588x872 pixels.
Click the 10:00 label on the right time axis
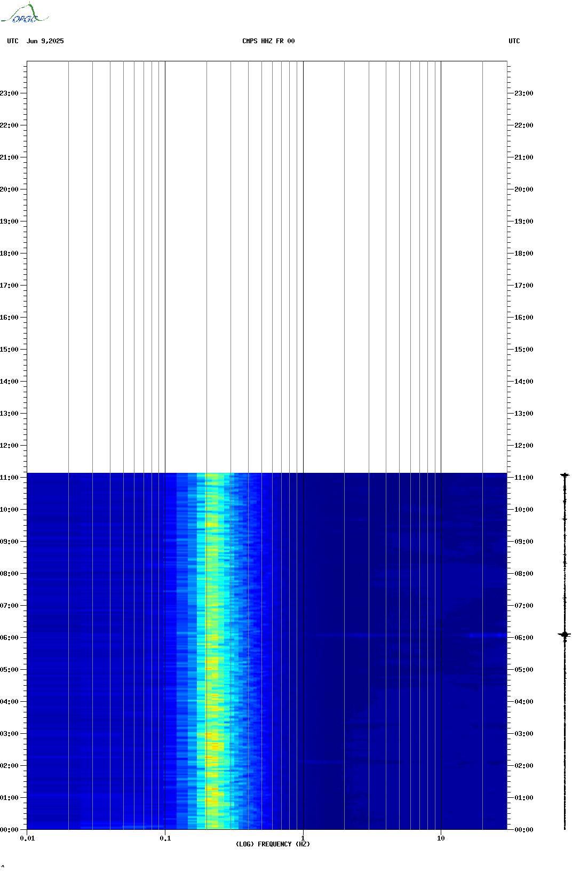point(524,510)
